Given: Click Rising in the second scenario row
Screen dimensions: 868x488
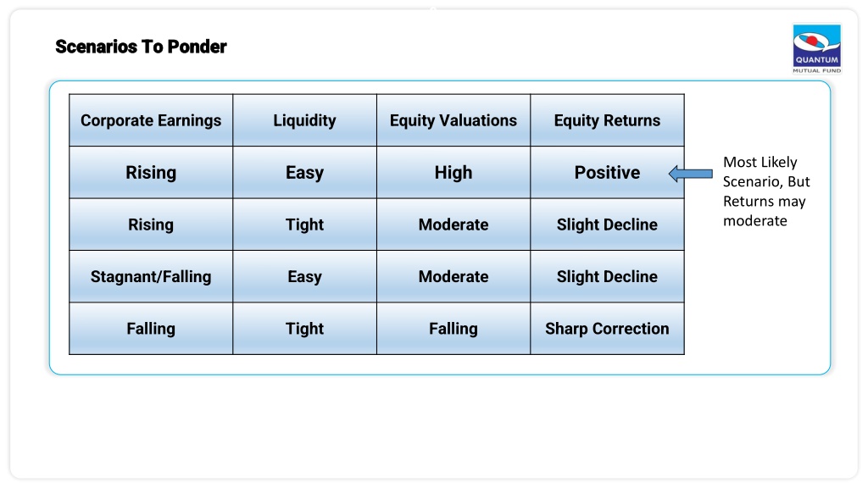Looking at the screenshot, I should [x=151, y=224].
